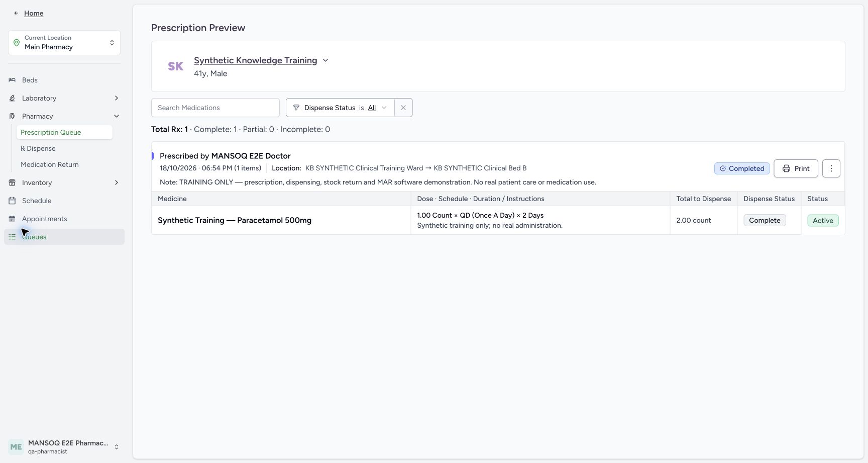Click the Active status badge
The image size is (868, 463).
pos(823,220)
